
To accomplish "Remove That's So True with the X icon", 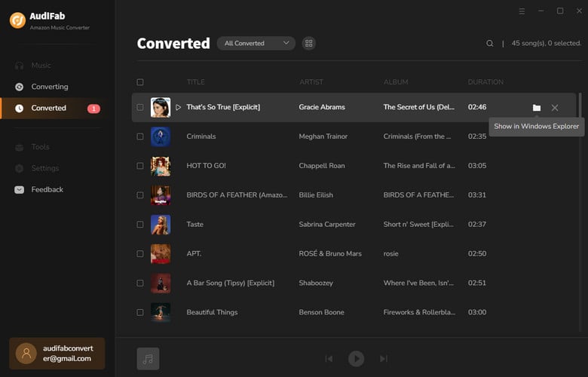I will [x=555, y=108].
